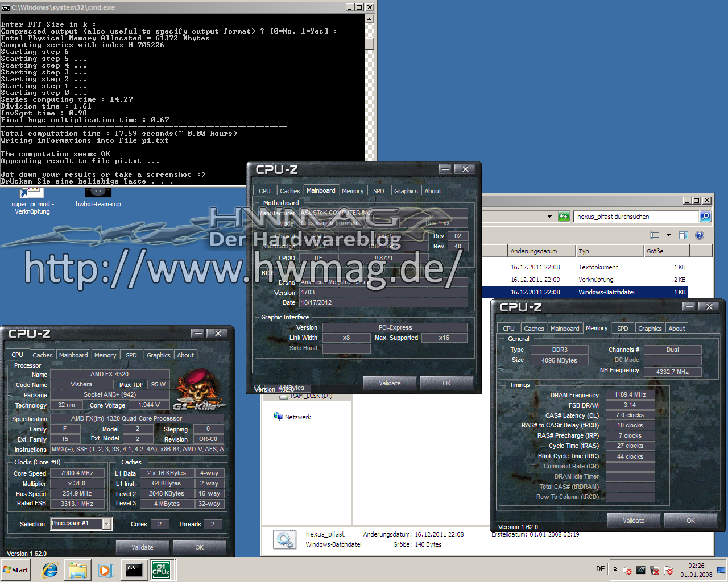Open SPD tab in the AMD FX-4320 CPU-Z window
Screen dimensions: 728x582
click(x=131, y=355)
